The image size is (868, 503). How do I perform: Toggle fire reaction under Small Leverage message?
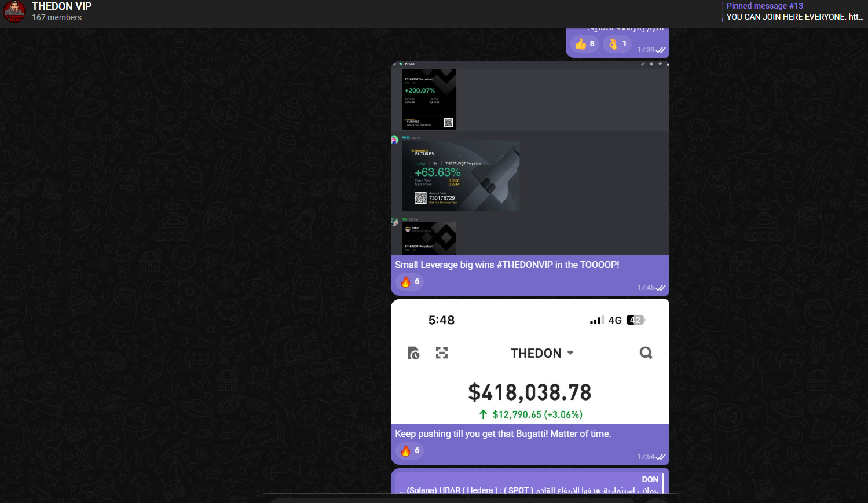tap(409, 282)
